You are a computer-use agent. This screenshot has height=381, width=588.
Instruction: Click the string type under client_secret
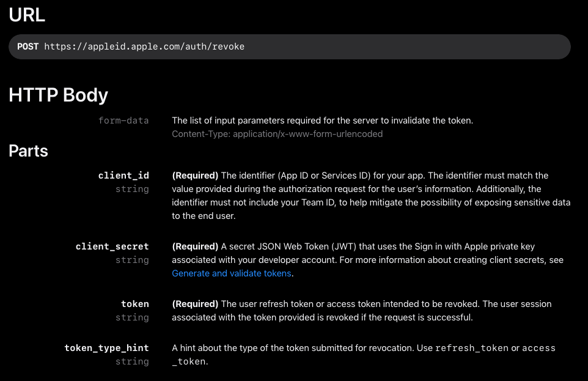pyautogui.click(x=132, y=260)
